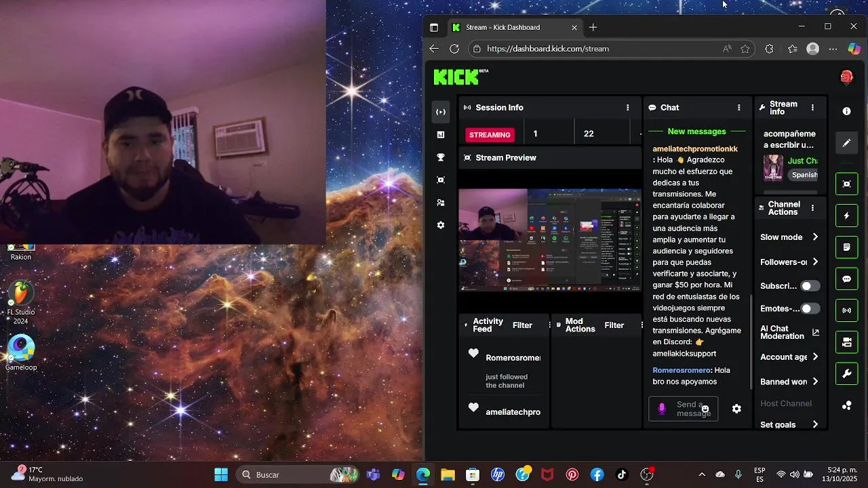Go back in the Edge browser
Viewport: 868px width, 488px height.
pyautogui.click(x=434, y=49)
